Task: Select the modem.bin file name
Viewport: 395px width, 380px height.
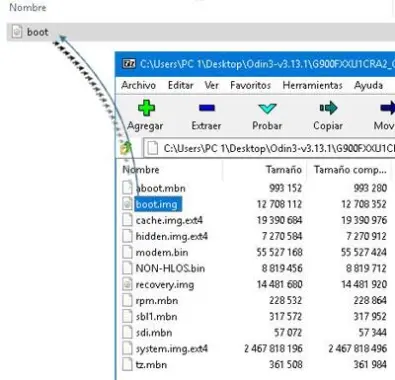Action: (x=162, y=252)
